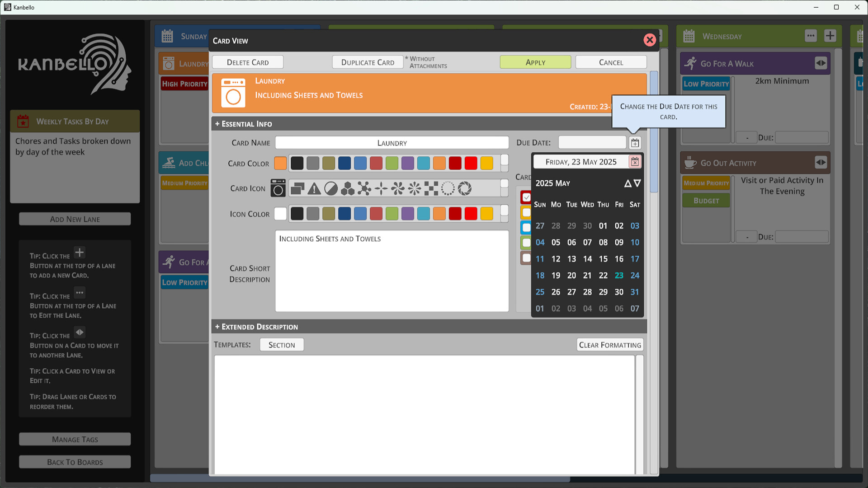
Task: Uncheck the red tag checkbox
Action: coord(526,197)
